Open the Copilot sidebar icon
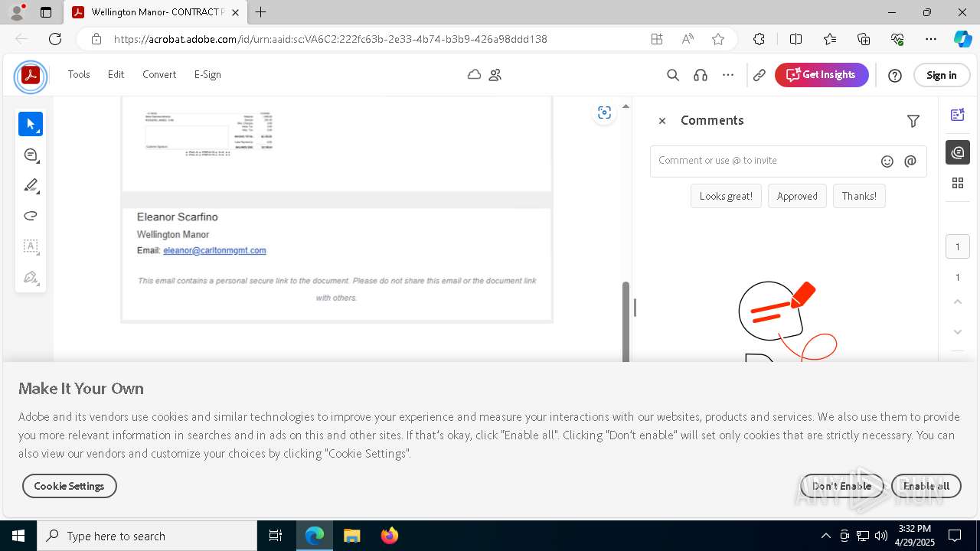 pos(962,39)
